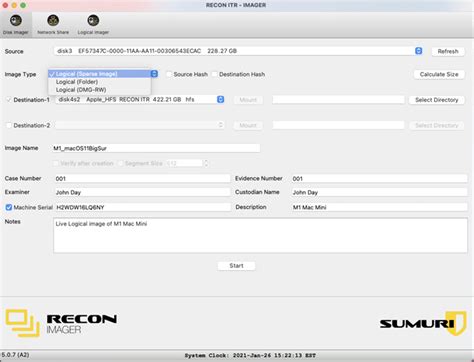
Task: Open the Image Type dropdown arrow
Action: (154, 74)
